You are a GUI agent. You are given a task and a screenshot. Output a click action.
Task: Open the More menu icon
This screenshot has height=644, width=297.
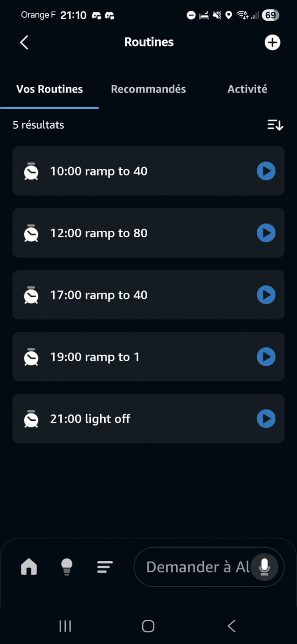(105, 567)
